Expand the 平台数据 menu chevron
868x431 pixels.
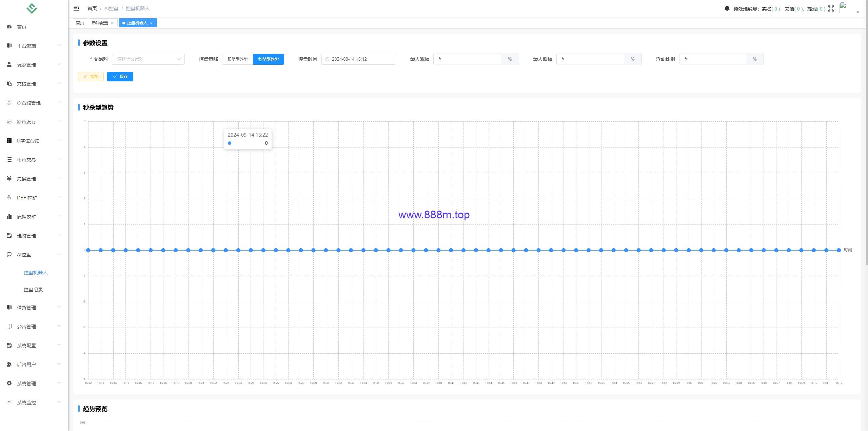59,45
